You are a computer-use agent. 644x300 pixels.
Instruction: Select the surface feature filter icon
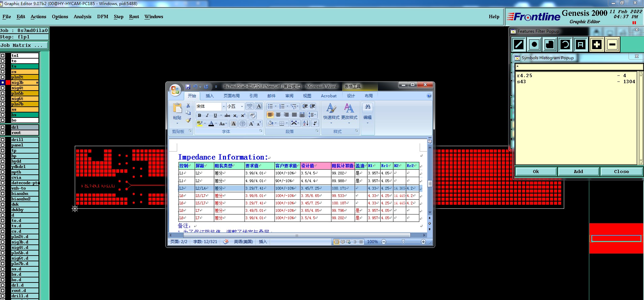(550, 44)
